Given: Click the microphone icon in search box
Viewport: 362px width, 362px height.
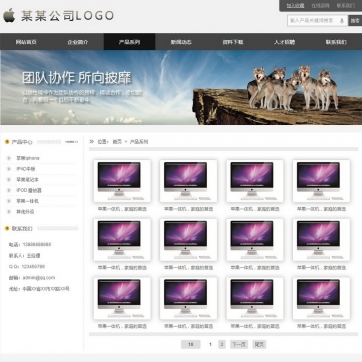Looking at the screenshot, I should [342, 21].
